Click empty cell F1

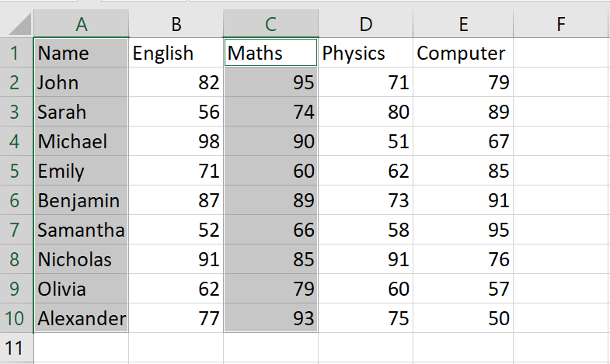561,53
